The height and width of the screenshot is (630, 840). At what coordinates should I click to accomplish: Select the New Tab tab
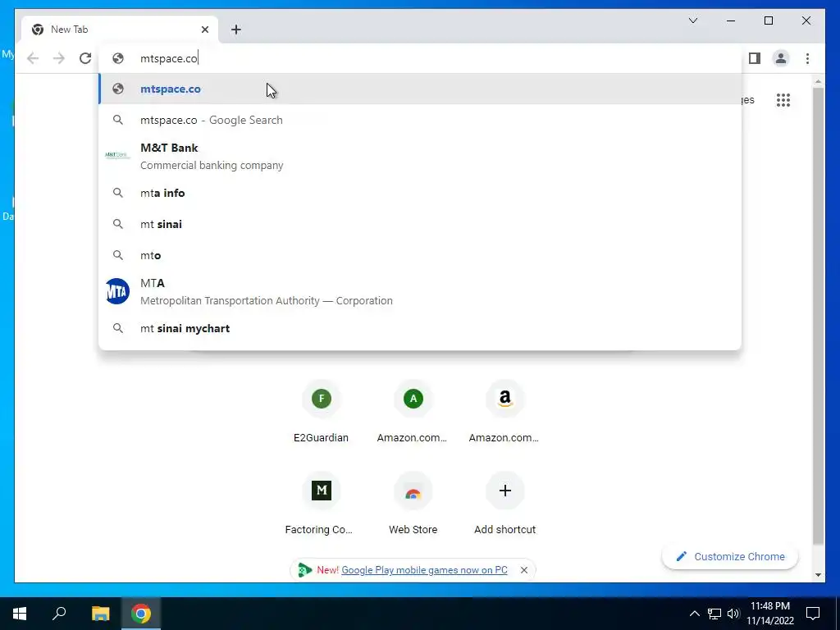(120, 30)
